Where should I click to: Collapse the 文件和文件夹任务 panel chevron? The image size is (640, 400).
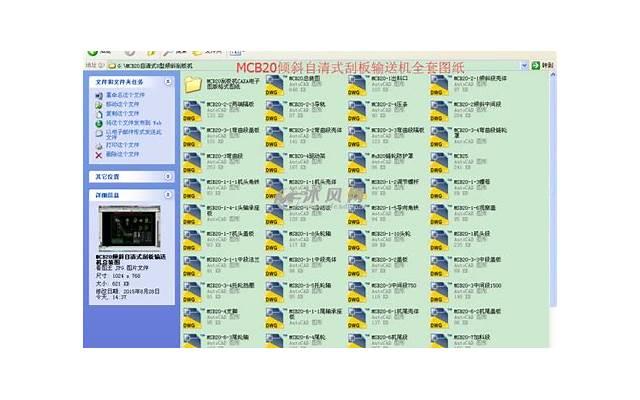tap(168, 82)
